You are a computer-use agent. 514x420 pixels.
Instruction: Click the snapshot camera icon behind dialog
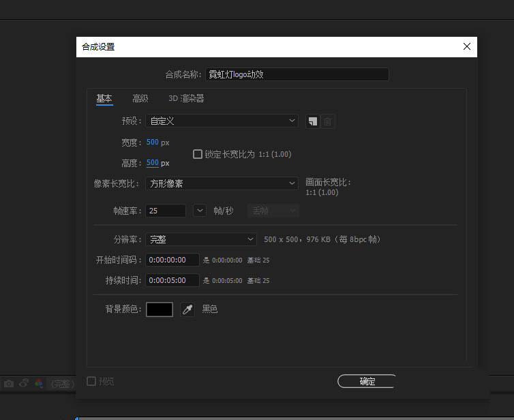click(9, 383)
